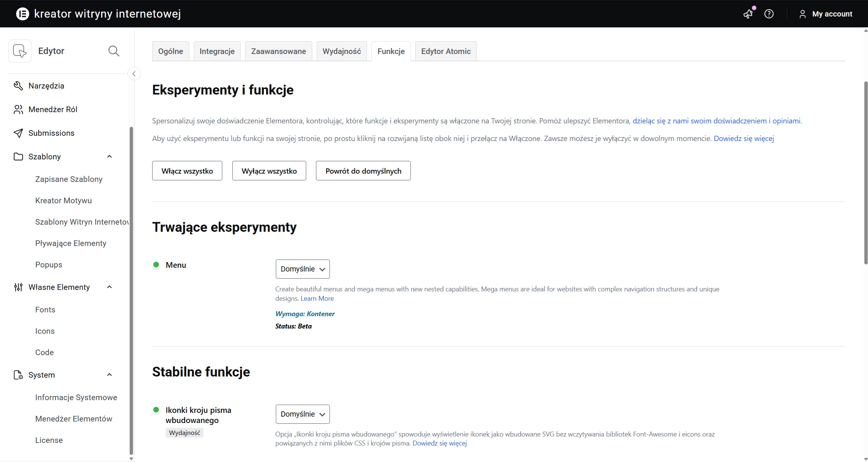This screenshot has width=868, height=462.
Task: Open Pływające Elementy submenu item
Action: [x=71, y=243]
